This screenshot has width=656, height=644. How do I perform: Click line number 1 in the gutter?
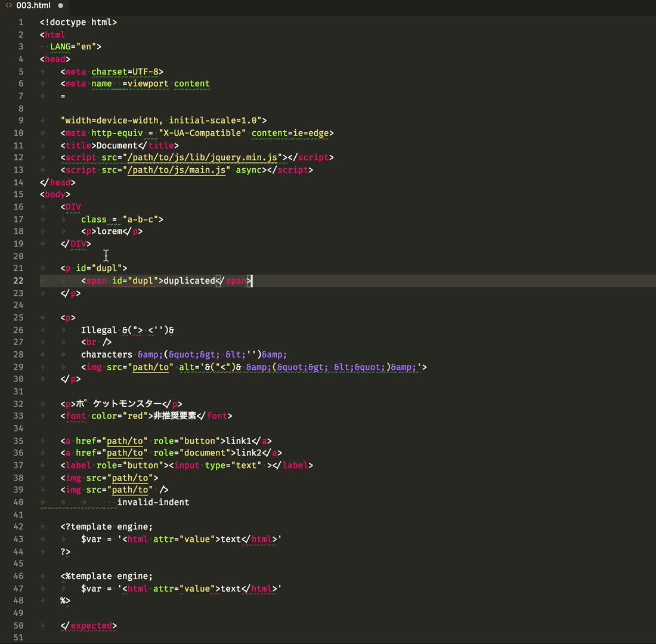click(x=21, y=22)
